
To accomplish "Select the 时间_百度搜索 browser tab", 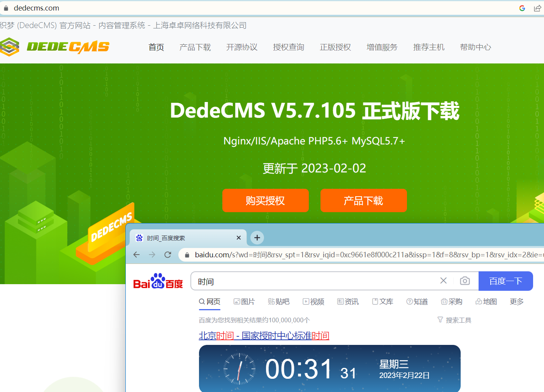I will [x=188, y=238].
